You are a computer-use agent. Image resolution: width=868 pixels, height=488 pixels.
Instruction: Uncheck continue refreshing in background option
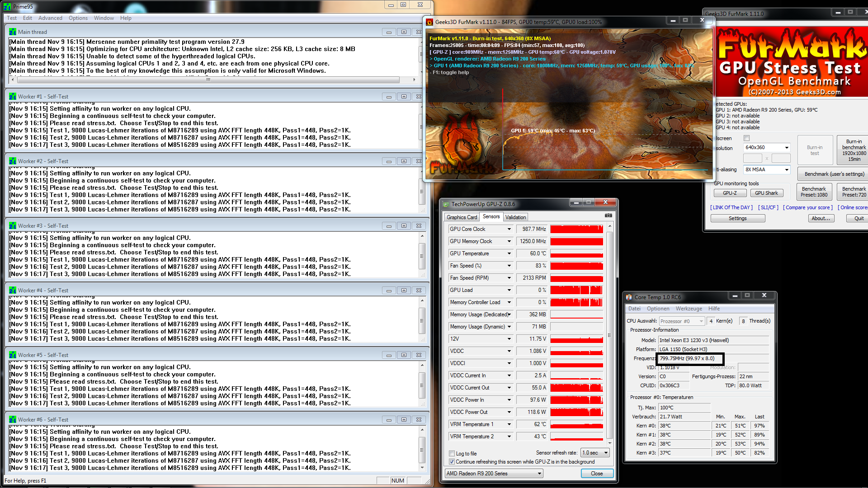coord(452,462)
